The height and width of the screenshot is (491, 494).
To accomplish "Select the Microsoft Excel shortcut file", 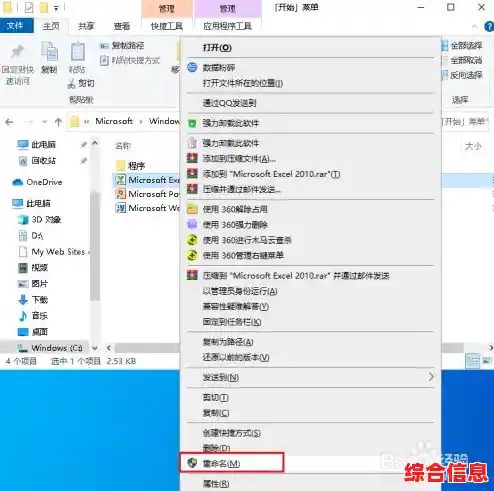I will coord(147,180).
